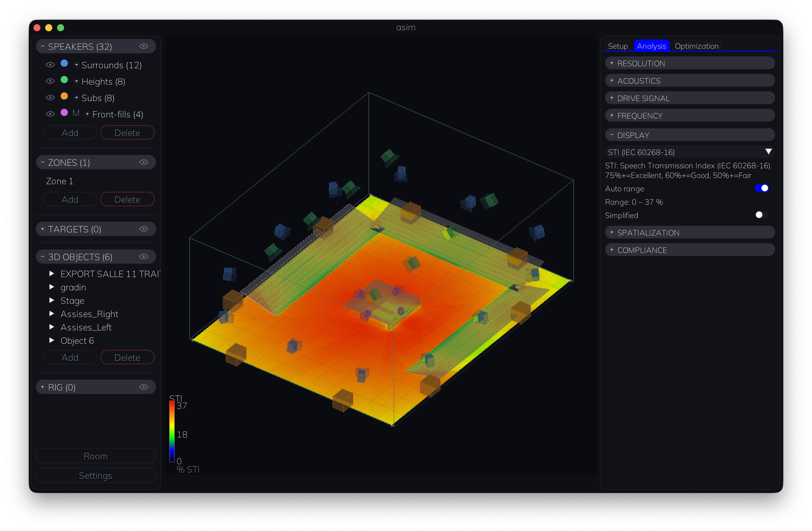Hide 3D OBJECTS with eye icon

pos(144,257)
